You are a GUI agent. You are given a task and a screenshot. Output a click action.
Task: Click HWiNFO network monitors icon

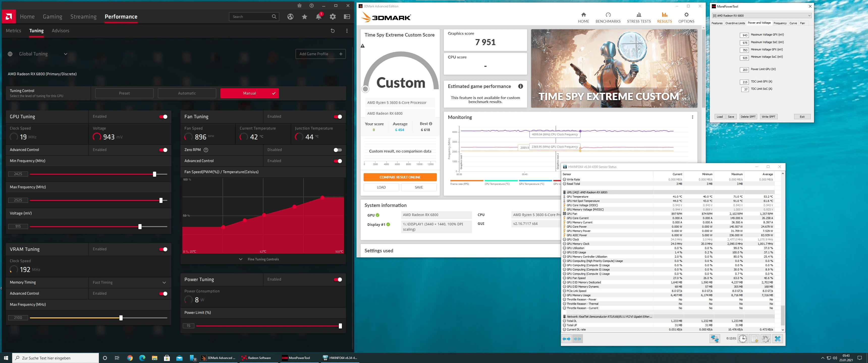(x=714, y=339)
